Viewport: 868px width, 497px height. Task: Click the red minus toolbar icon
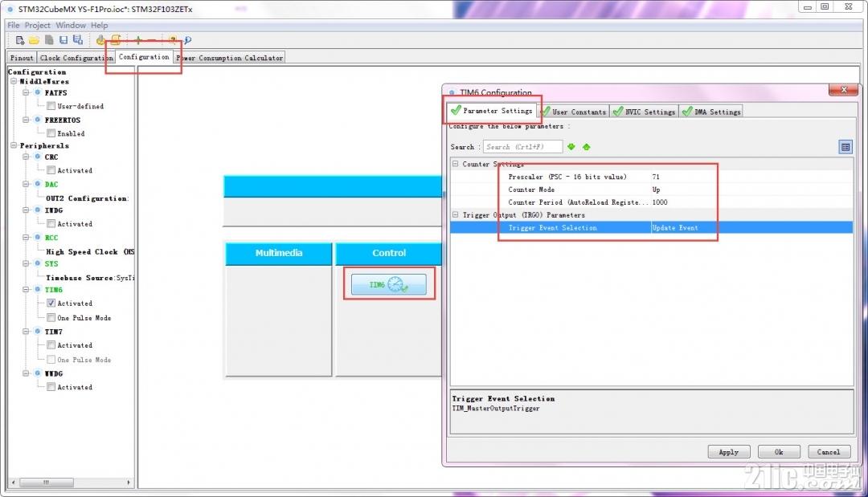coord(151,40)
